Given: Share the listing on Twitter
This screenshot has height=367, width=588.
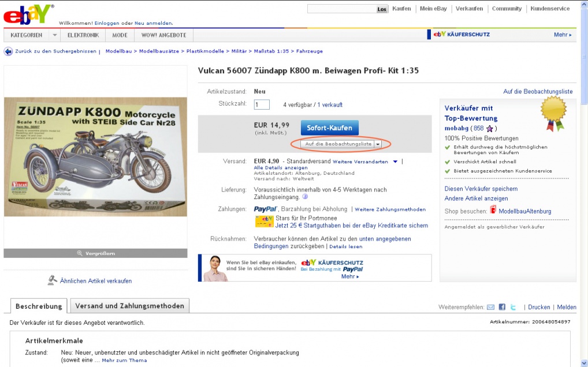Looking at the screenshot, I should (513, 307).
